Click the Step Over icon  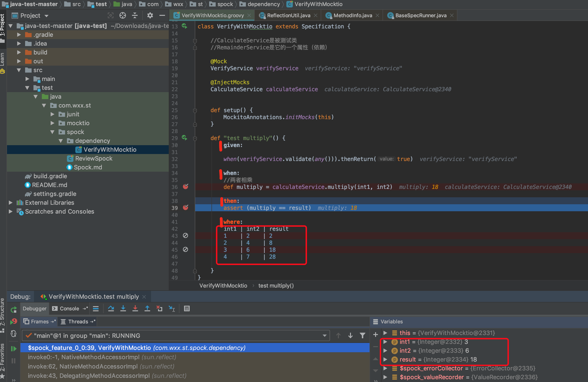(x=111, y=308)
